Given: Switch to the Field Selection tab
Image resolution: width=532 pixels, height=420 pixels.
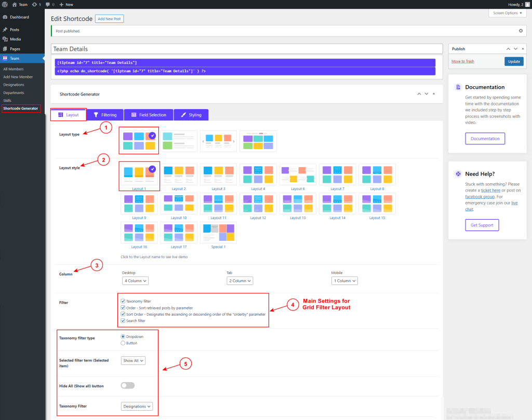Looking at the screenshot, I should pos(149,115).
